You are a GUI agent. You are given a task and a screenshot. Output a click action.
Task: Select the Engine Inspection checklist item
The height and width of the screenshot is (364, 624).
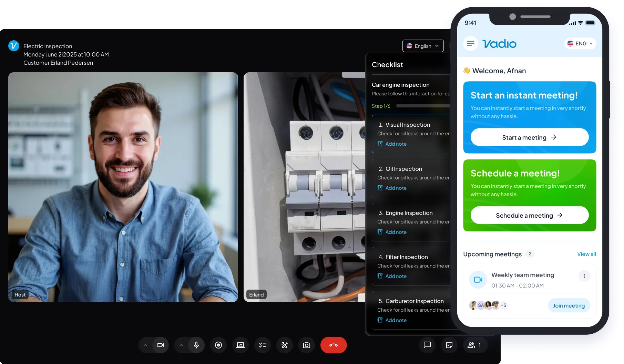pos(411,222)
